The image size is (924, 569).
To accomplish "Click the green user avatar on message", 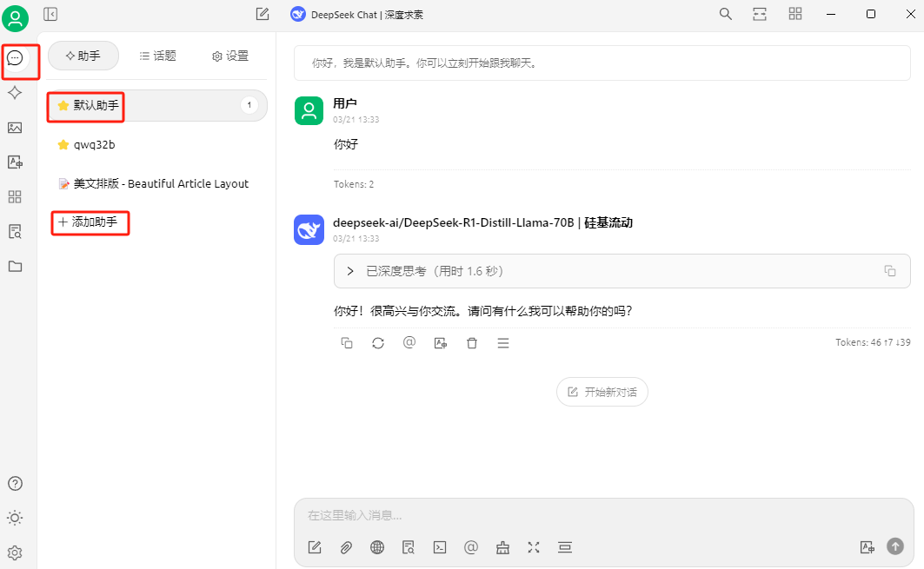I will pos(309,110).
